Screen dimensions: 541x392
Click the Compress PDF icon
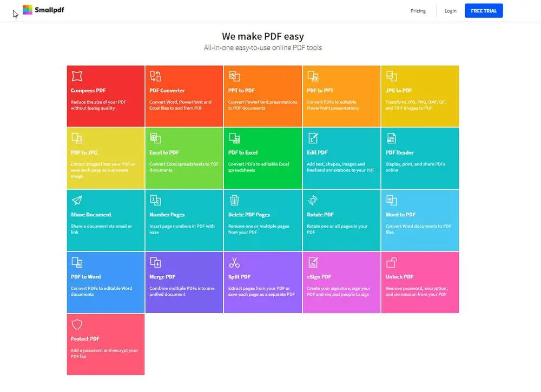(x=77, y=76)
